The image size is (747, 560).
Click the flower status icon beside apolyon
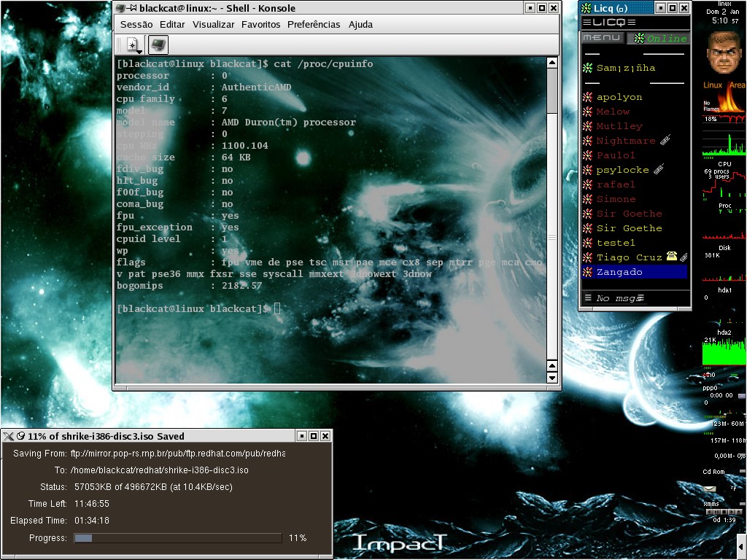point(587,97)
